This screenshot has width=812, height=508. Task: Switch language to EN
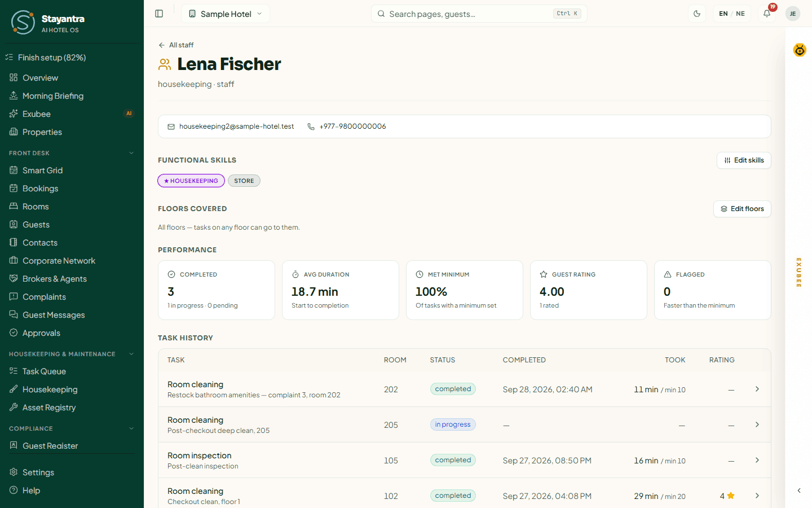[x=723, y=14]
